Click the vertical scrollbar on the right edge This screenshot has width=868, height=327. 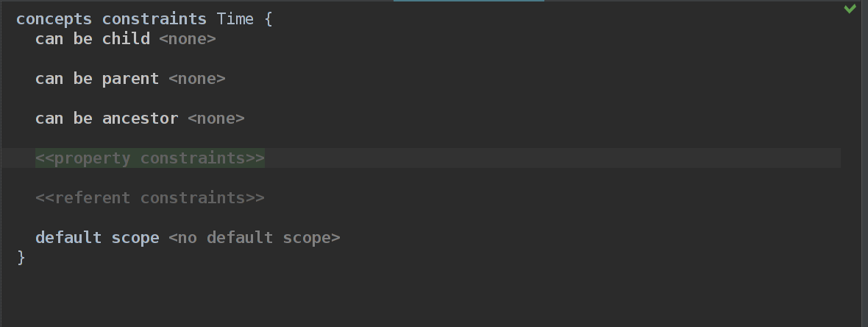point(864,163)
